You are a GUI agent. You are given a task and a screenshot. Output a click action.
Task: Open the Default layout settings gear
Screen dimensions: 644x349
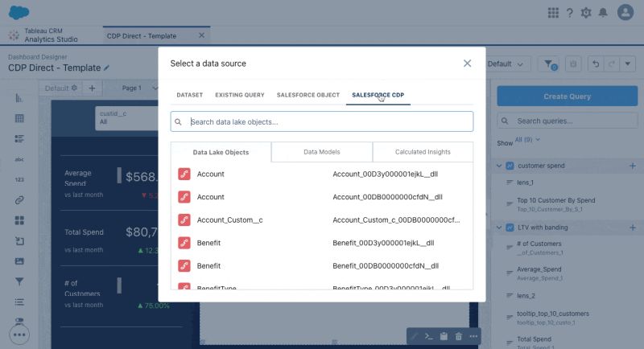pyautogui.click(x=74, y=88)
